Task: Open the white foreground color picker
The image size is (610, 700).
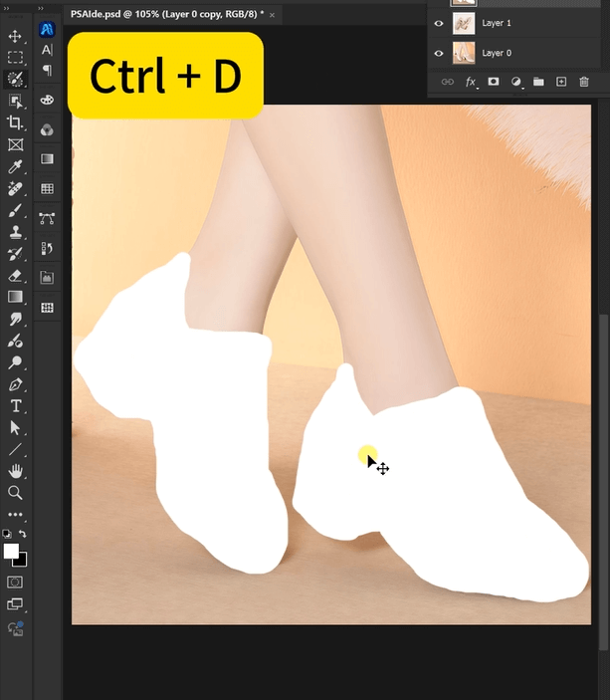Action: click(x=10, y=550)
